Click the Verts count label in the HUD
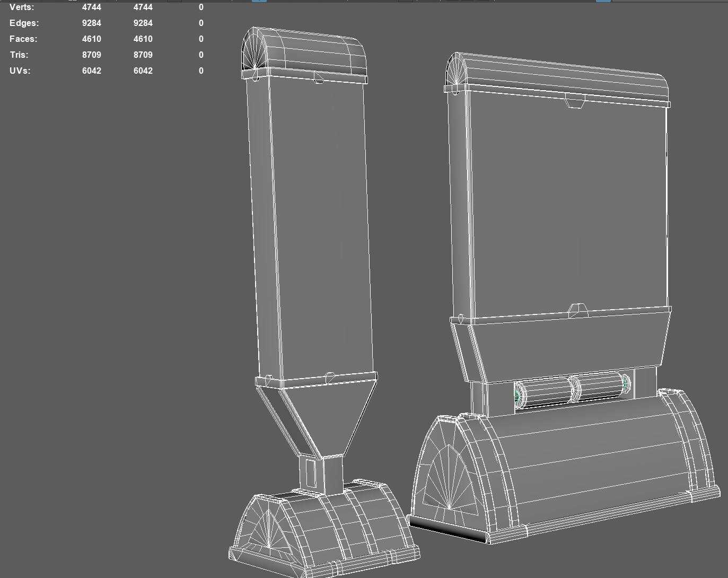Image resolution: width=728 pixels, height=578 pixels. point(21,7)
